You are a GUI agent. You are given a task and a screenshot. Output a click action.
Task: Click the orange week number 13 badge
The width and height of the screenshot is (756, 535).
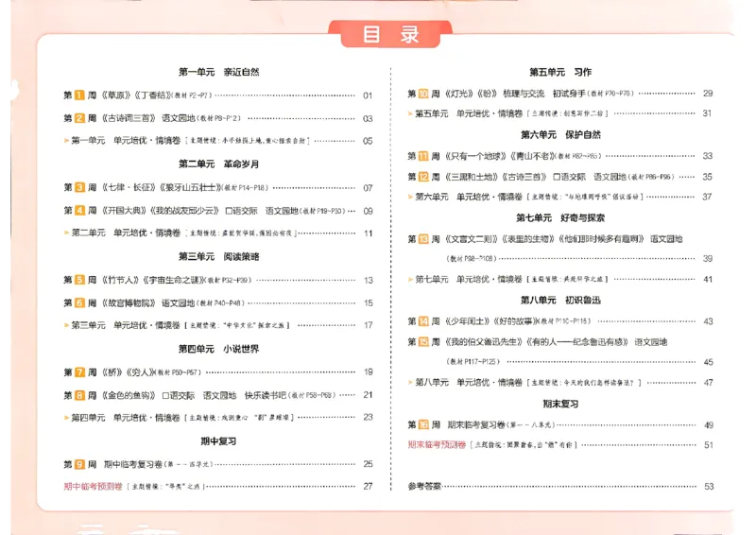point(423,239)
